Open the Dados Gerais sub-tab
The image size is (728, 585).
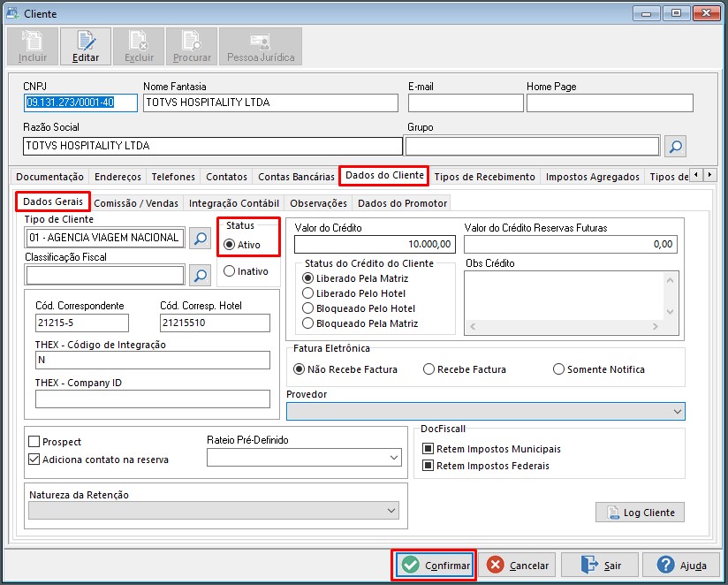coord(53,201)
